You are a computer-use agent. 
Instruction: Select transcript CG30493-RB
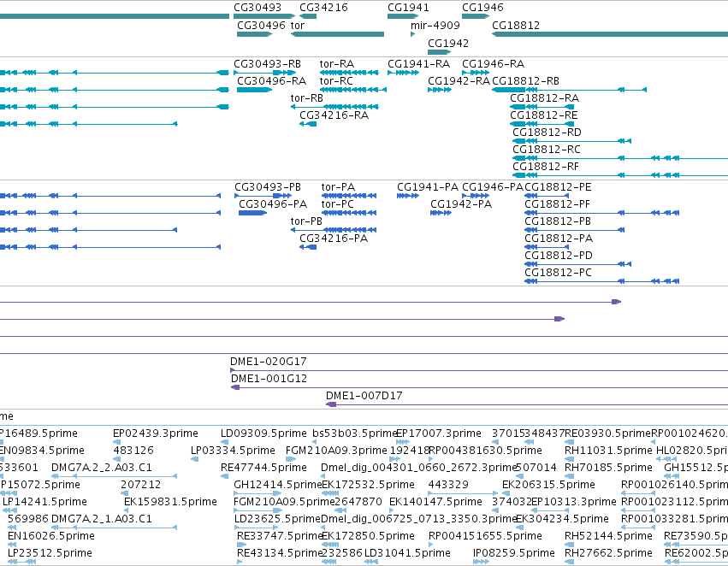click(x=267, y=64)
